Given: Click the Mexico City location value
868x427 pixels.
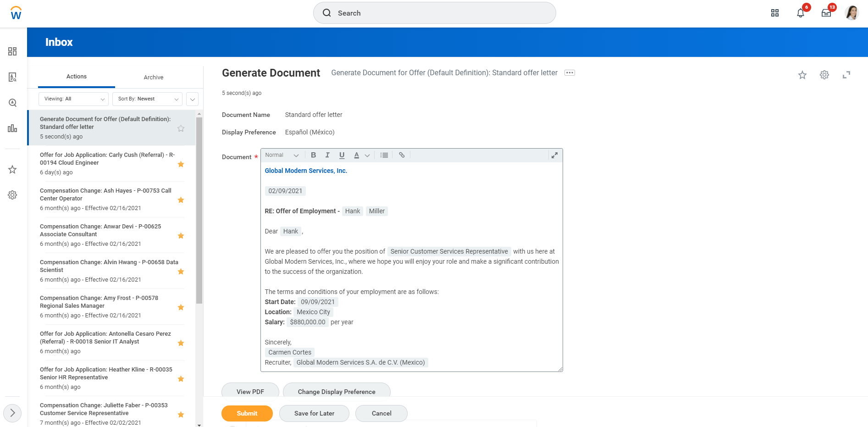Looking at the screenshot, I should pyautogui.click(x=314, y=312).
